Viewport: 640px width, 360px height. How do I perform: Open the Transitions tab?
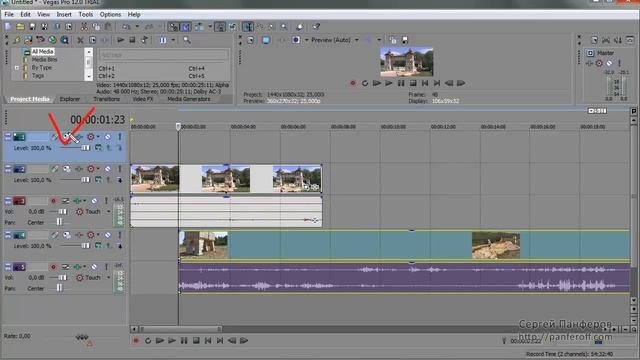coord(106,99)
